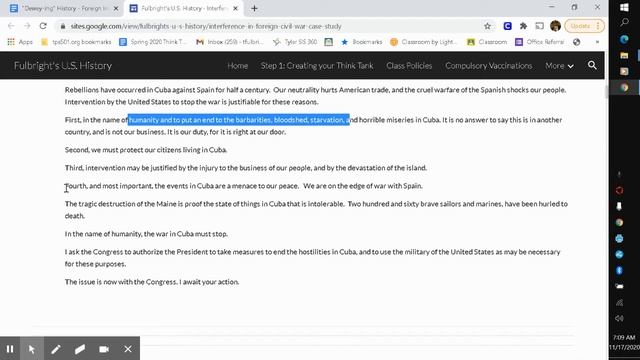Open the Tyler SIS 360 bookmark
The width and height of the screenshot is (640, 360).
coord(295,42)
